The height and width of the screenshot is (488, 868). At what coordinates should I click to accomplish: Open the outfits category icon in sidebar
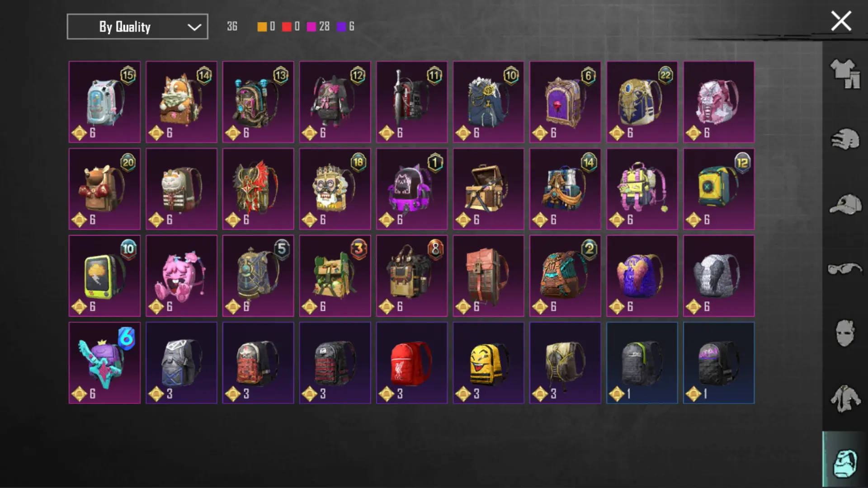845,74
